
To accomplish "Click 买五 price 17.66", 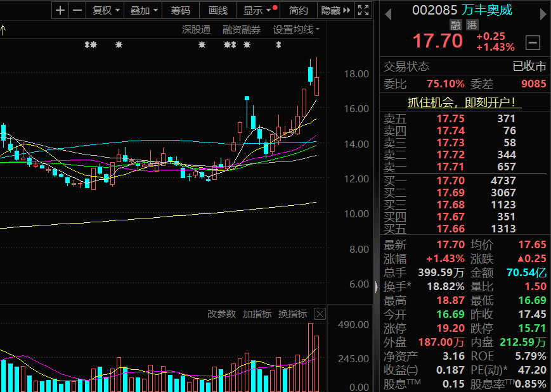I will tap(450, 229).
